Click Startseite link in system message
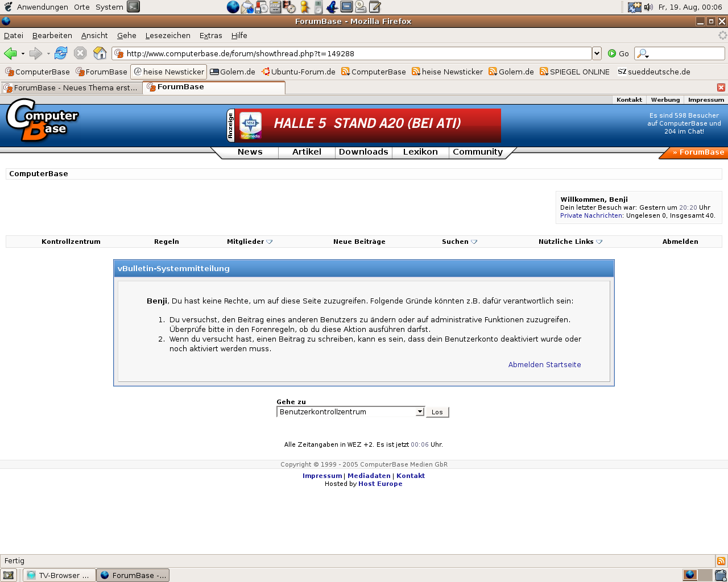Viewport: 728px width, 582px height. tap(564, 365)
